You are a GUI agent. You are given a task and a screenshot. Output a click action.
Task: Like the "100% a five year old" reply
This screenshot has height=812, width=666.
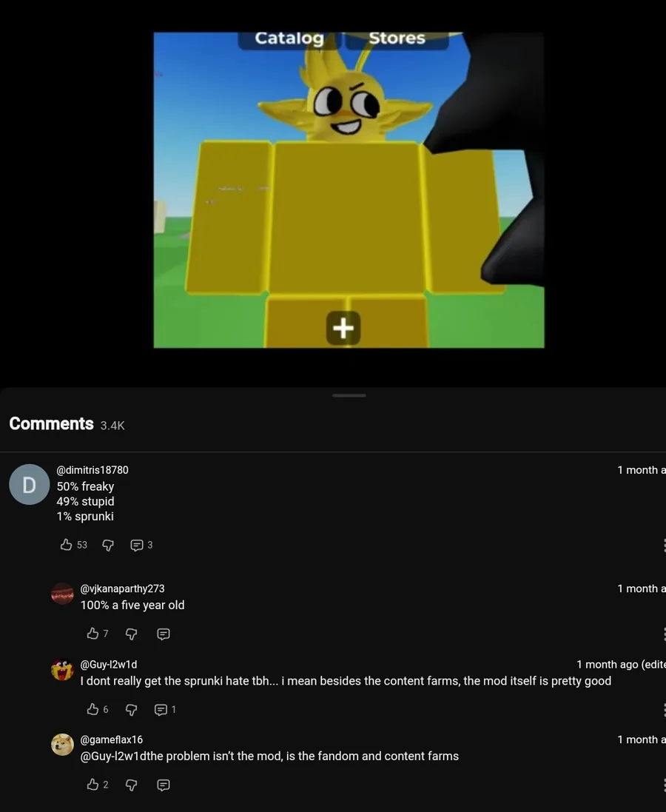pyautogui.click(x=92, y=634)
